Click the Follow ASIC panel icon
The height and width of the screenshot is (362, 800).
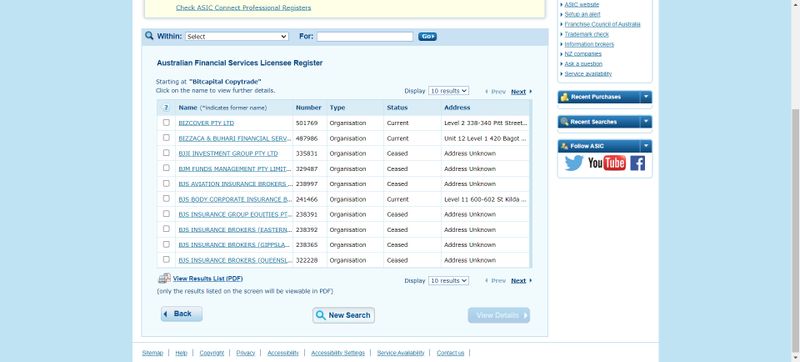(x=564, y=146)
